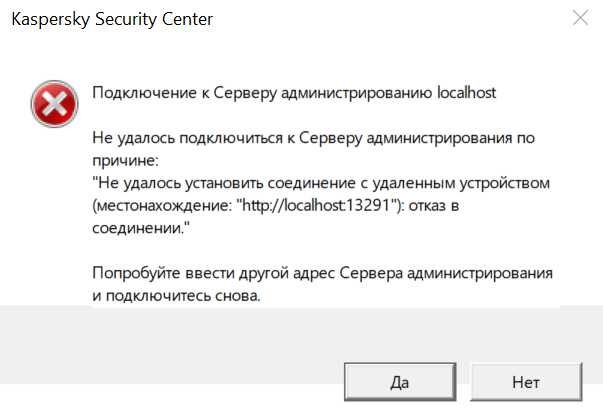Click the и подключитесь снова. line
This screenshot has height=409, width=603.
[x=176, y=296]
